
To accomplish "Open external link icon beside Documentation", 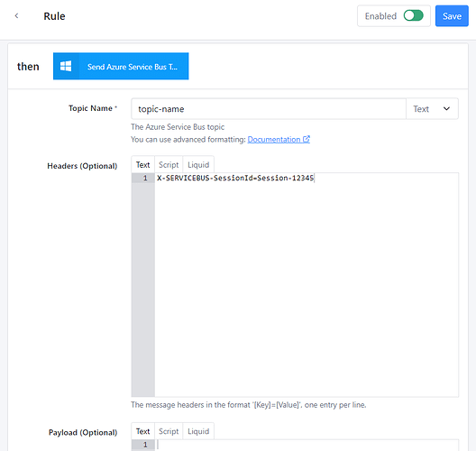I will point(307,139).
